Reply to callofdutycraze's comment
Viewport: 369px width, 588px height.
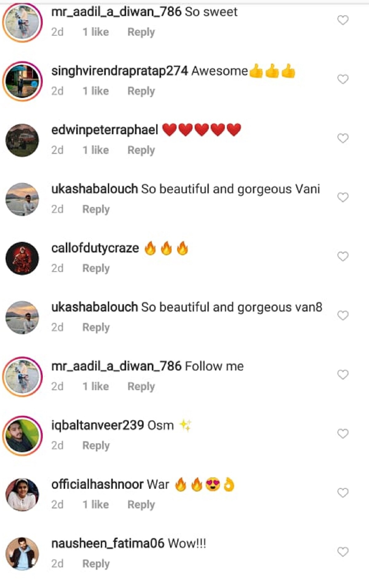96,269
